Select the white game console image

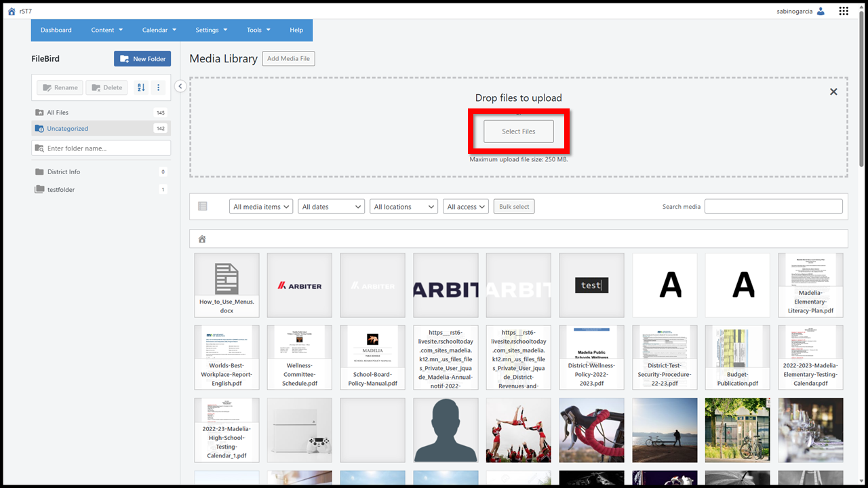click(300, 430)
